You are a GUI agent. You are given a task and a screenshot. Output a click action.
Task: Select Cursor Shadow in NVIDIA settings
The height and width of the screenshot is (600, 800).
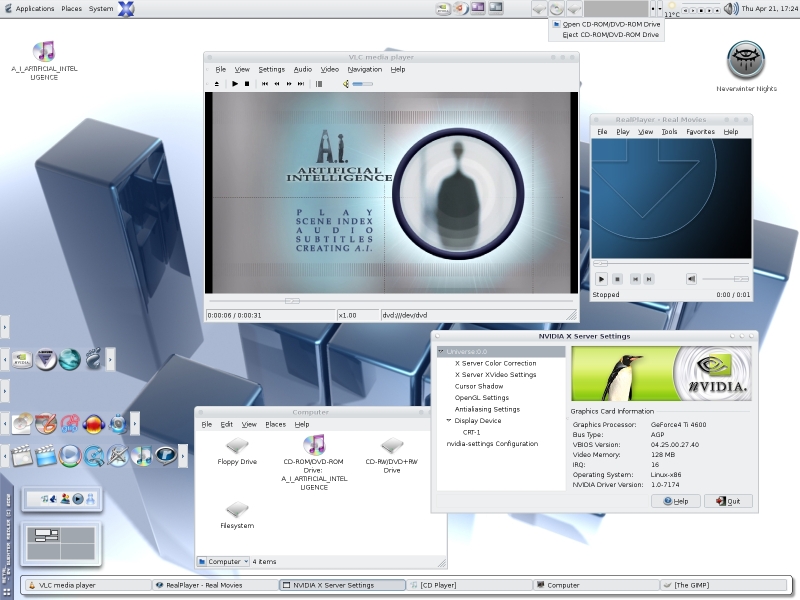(x=479, y=386)
